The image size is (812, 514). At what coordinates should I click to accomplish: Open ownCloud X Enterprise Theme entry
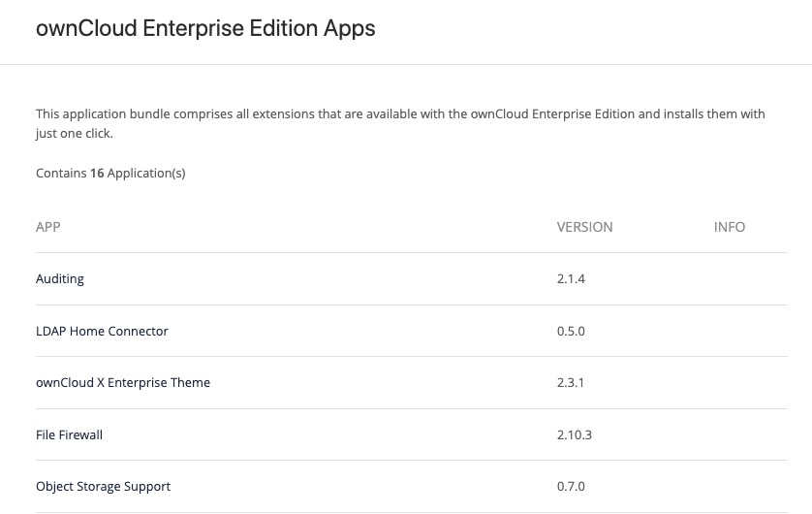tap(123, 383)
